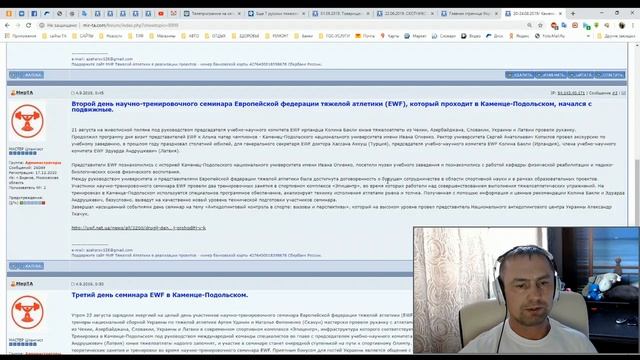
Task: Expand the 'РЕМОНТ' bookmark folder
Action: (x=277, y=36)
